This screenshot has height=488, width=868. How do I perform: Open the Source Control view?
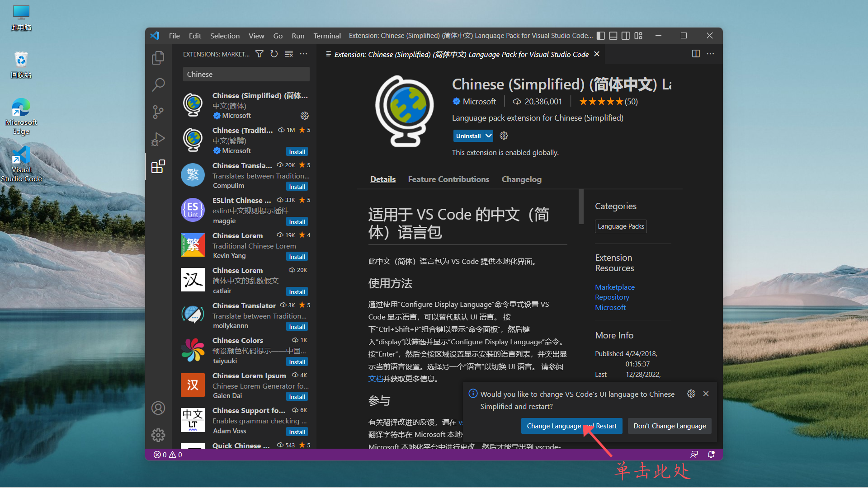[x=158, y=112]
